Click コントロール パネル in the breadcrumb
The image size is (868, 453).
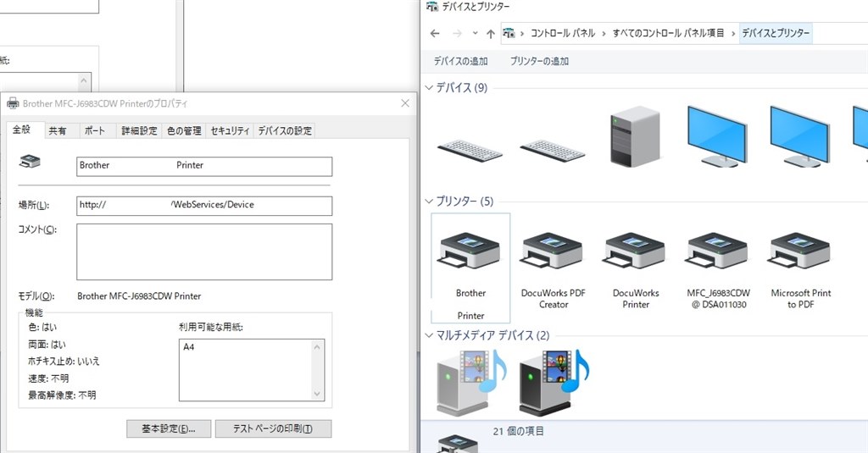click(x=563, y=33)
